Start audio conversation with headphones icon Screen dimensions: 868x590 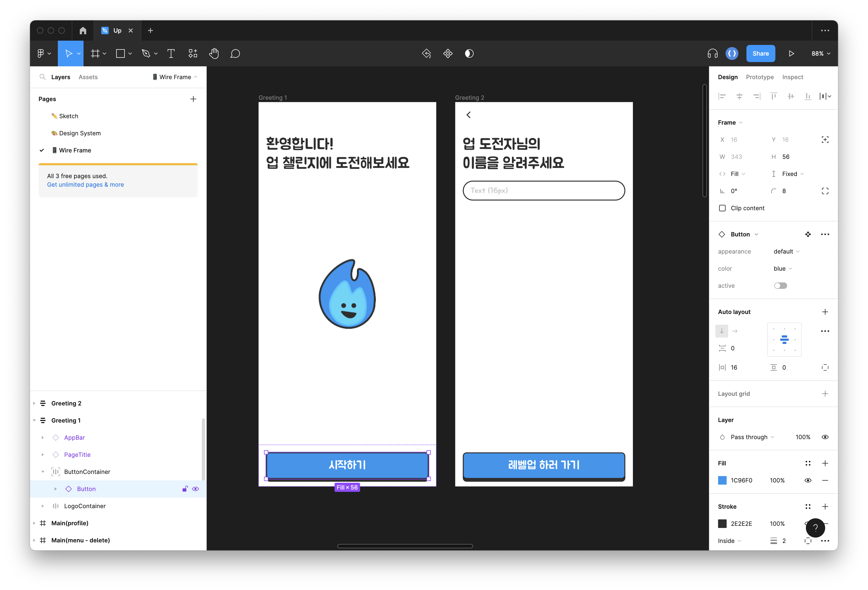point(712,53)
